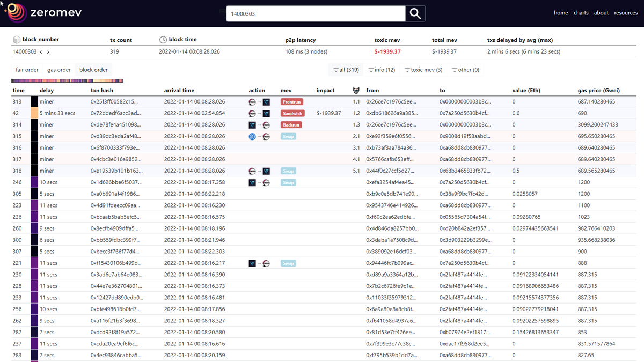644x362 pixels.
Task: Click the delay heatmap color strip
Action: [68, 80]
